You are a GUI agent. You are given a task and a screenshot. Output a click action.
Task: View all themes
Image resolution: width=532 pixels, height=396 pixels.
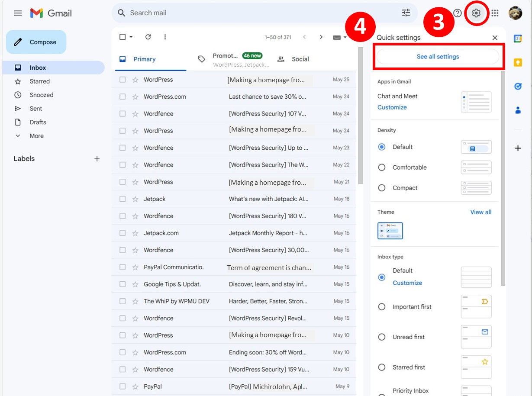tap(481, 212)
